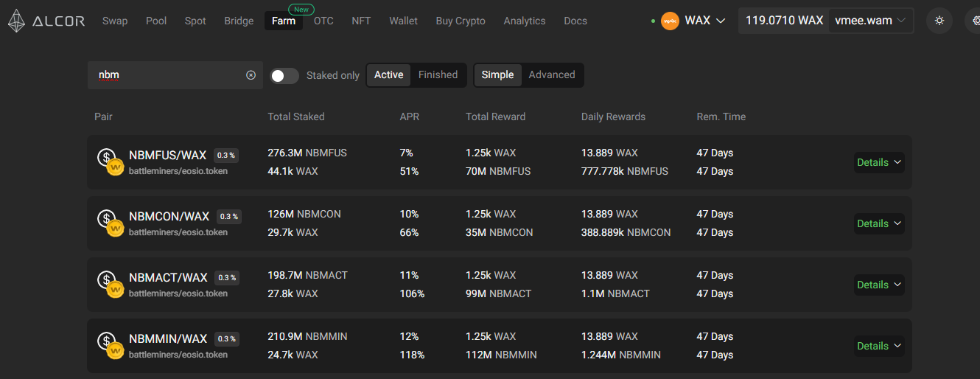Select the Active farms filter
This screenshot has width=980, height=379.
click(388, 74)
